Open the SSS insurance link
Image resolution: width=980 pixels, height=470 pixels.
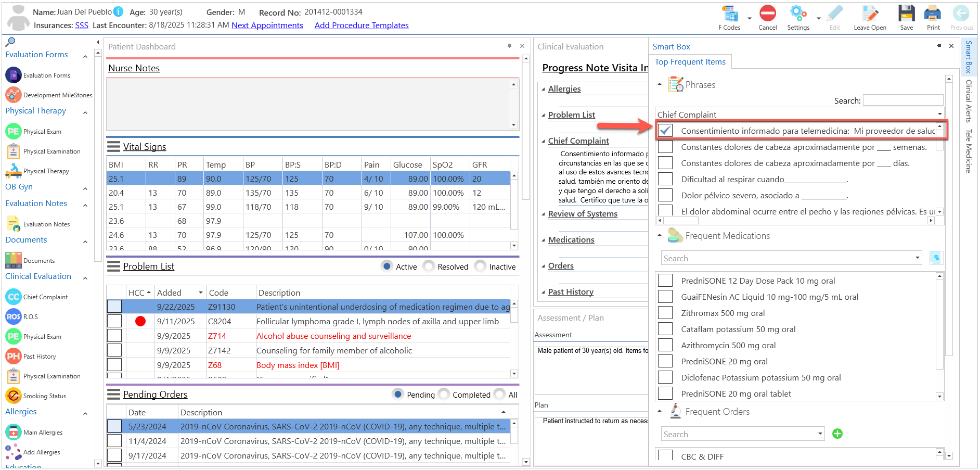click(x=82, y=25)
